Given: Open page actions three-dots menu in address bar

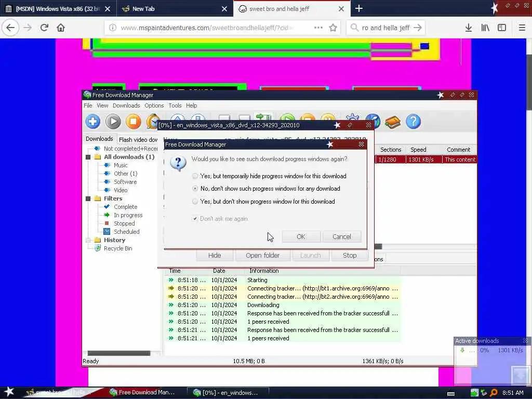Looking at the screenshot, I should (x=318, y=28).
